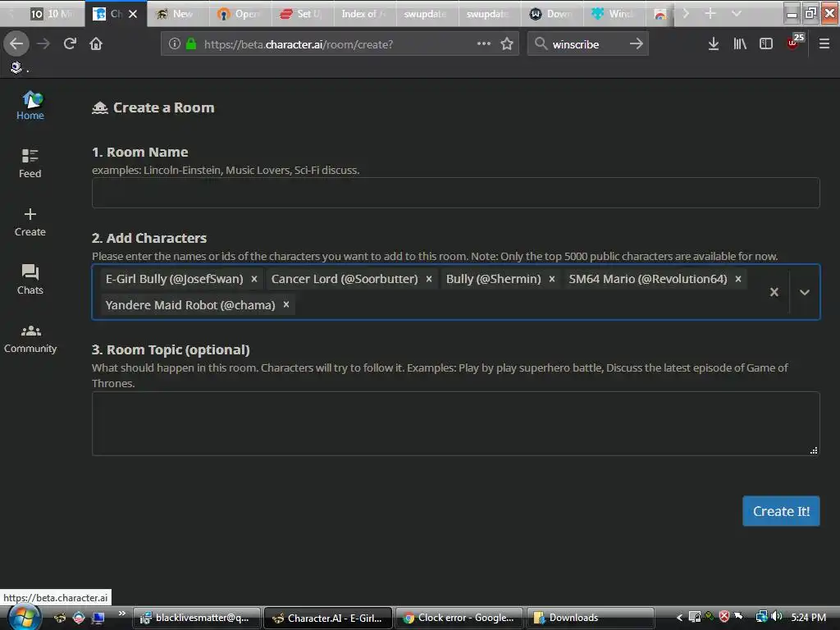
Task: List all tabs dropdown arrow
Action: point(737,13)
